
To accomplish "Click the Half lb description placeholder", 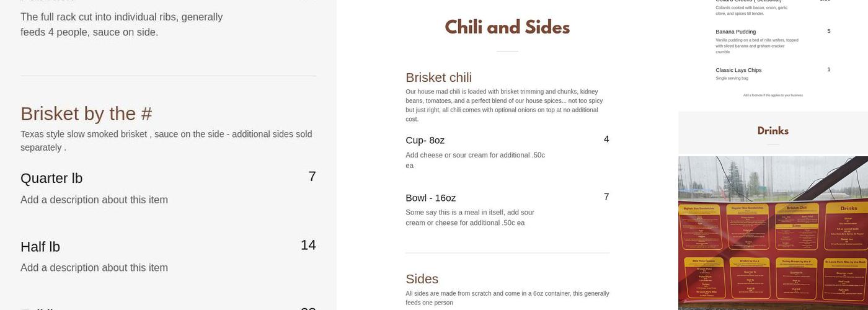I will (x=94, y=268).
